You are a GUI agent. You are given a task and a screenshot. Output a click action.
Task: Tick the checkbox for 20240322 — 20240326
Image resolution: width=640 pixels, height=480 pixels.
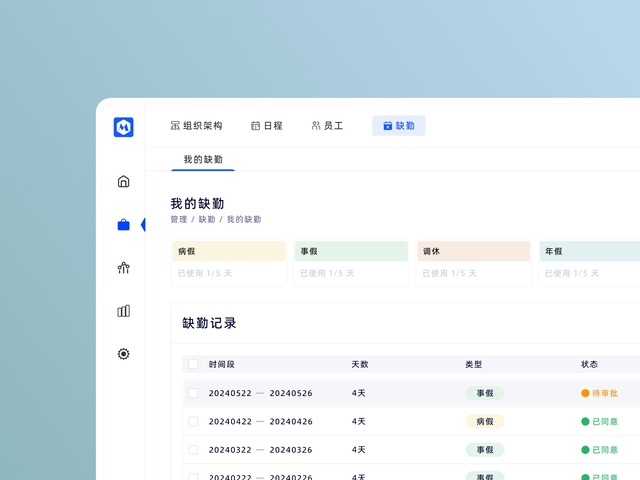(x=193, y=449)
